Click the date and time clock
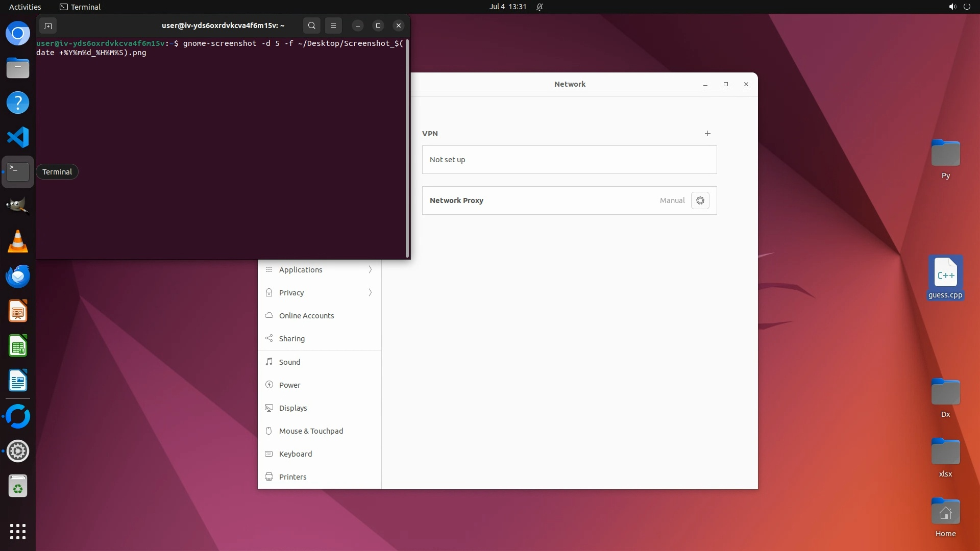Image resolution: width=980 pixels, height=551 pixels. coord(507,7)
